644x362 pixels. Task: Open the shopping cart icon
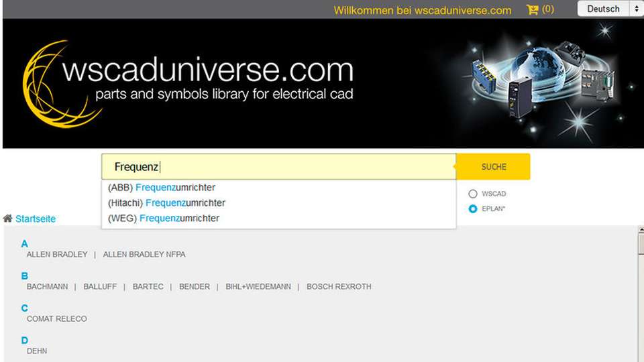coord(532,9)
